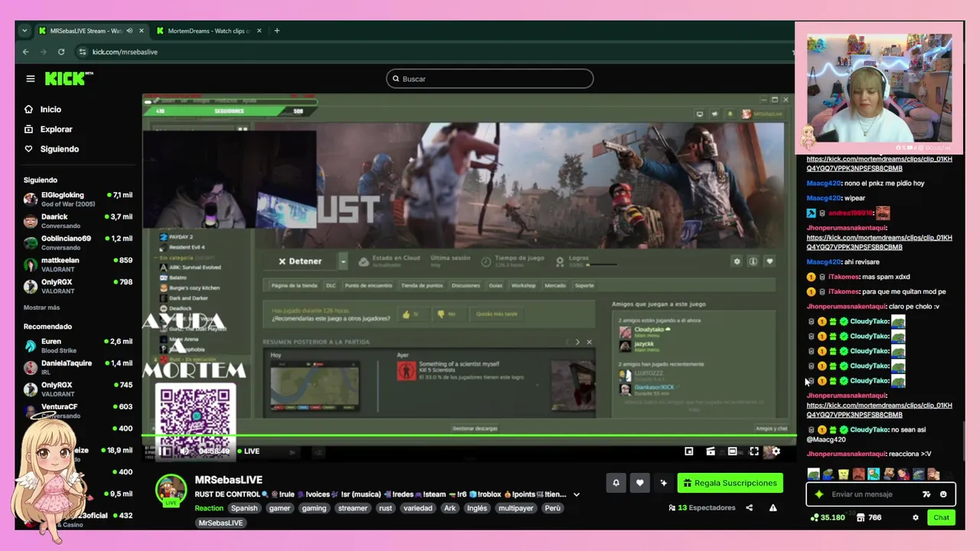Viewport: 980px width, 551px height.
Task: Open the ElGlogloking channel in sidebar
Action: 77,199
